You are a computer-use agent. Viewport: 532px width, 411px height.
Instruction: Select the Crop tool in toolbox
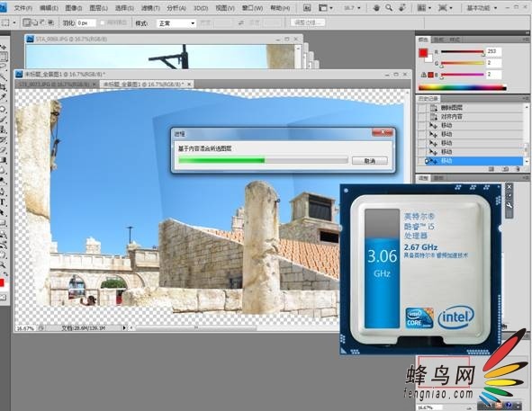point(4,87)
